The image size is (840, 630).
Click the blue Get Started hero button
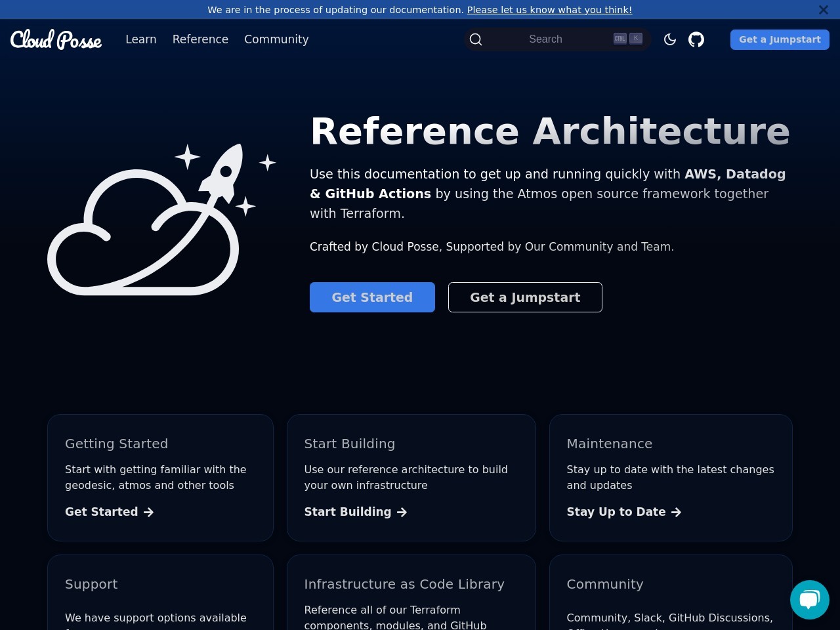(x=372, y=297)
